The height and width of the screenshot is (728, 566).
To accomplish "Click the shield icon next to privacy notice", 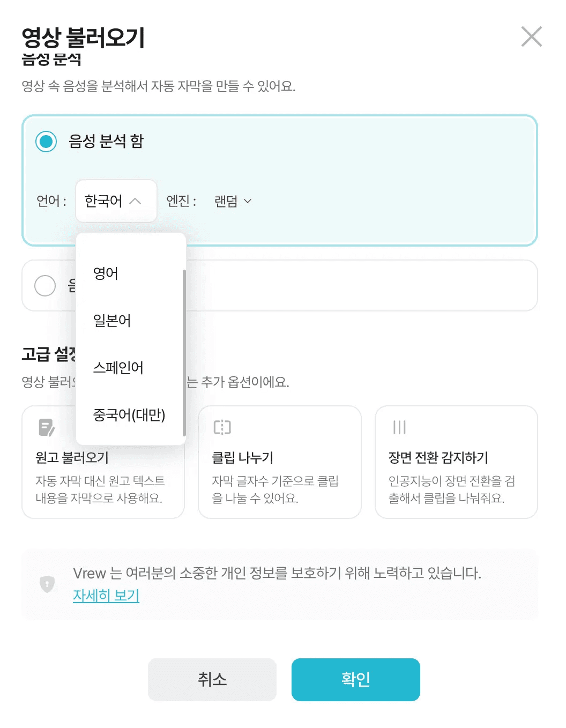I will [x=47, y=583].
